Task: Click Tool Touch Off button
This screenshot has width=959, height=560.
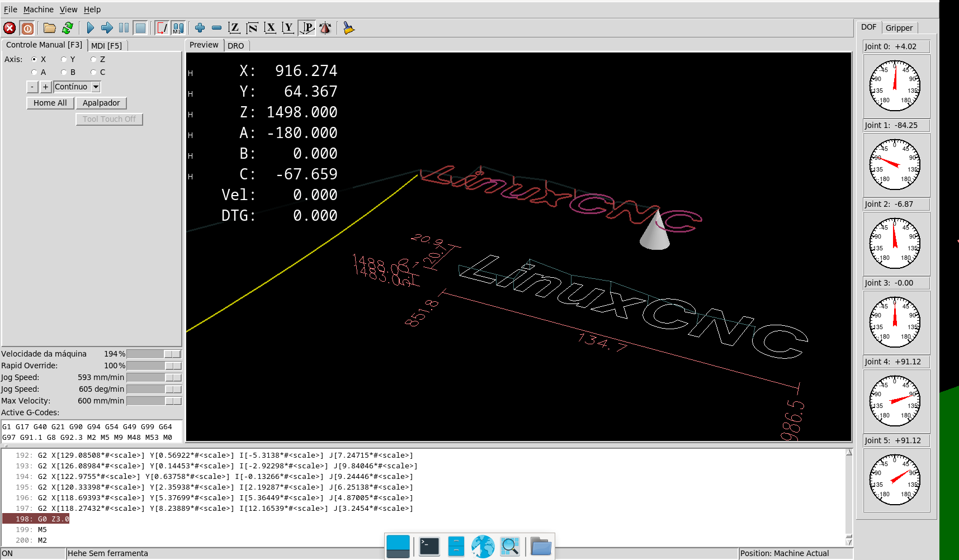Action: click(x=110, y=119)
